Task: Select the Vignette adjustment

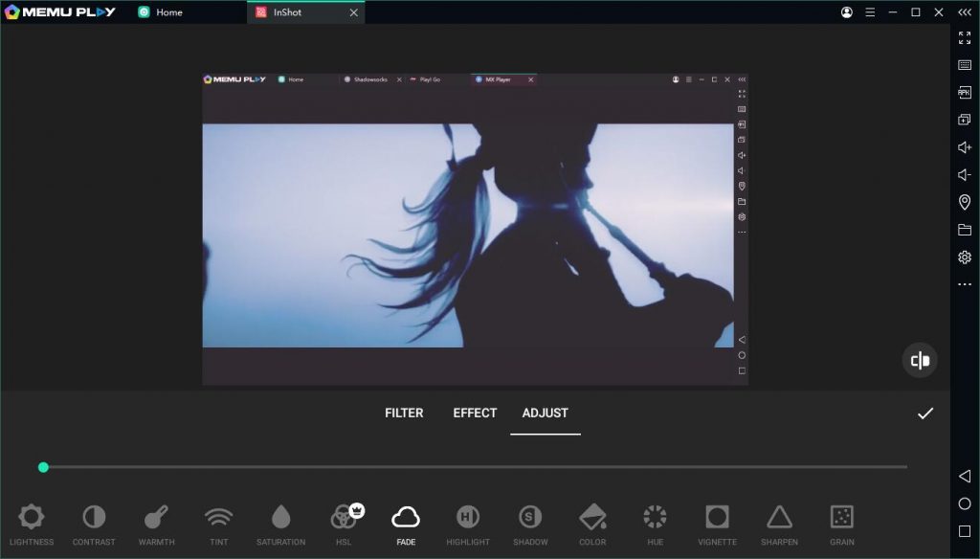Action: click(x=717, y=522)
